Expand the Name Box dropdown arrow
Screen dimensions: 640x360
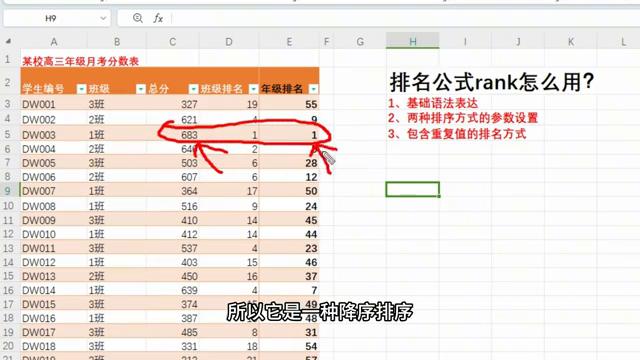point(103,18)
